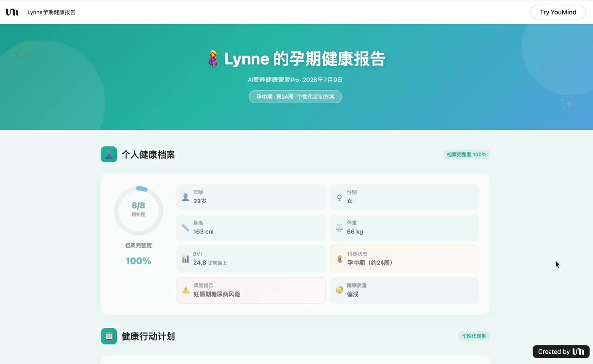Click the 档案完整度 label under the ring
The image size is (593, 364).
coord(138,245)
